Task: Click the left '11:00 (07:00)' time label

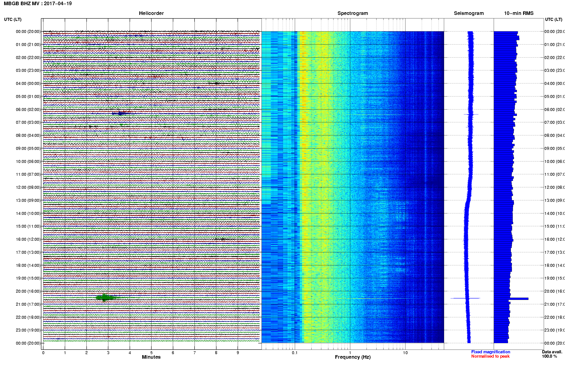Action: tap(28, 174)
